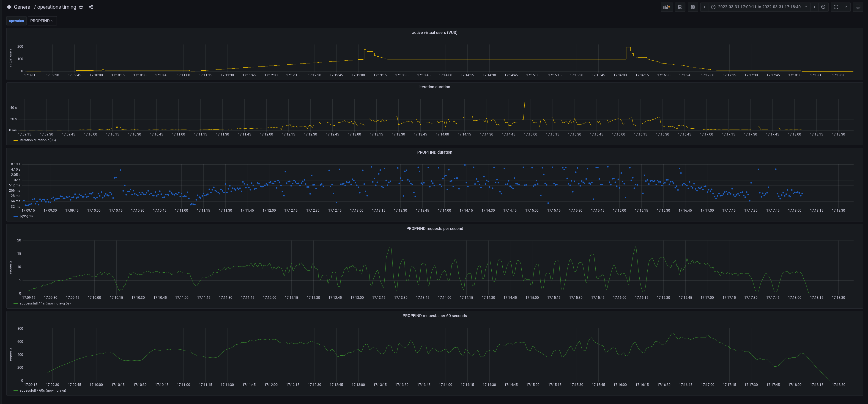Click the 'operations timing' dashboard title
868x404 pixels.
coord(57,7)
